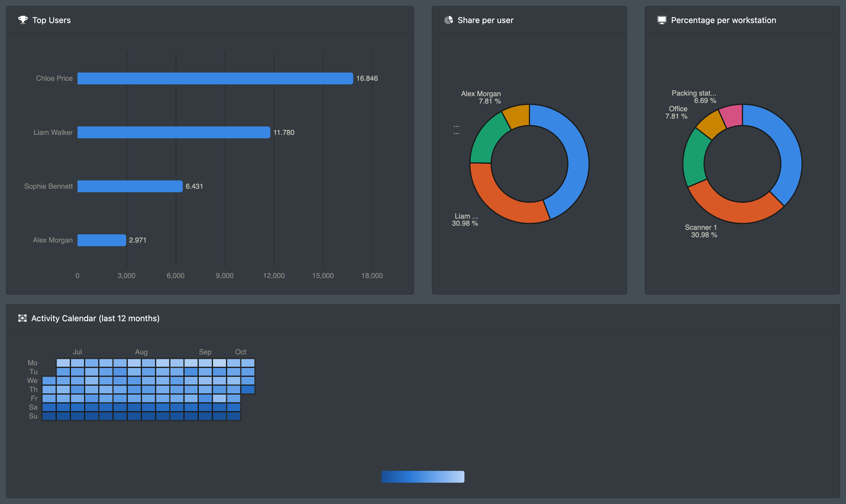Click the Su weekday label

pyautogui.click(x=33, y=416)
